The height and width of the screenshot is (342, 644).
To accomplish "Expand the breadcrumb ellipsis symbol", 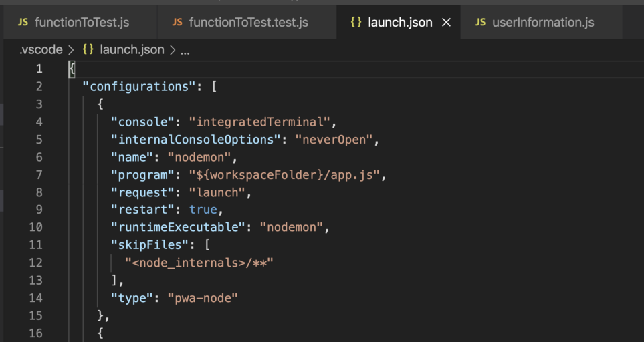I will [x=185, y=50].
